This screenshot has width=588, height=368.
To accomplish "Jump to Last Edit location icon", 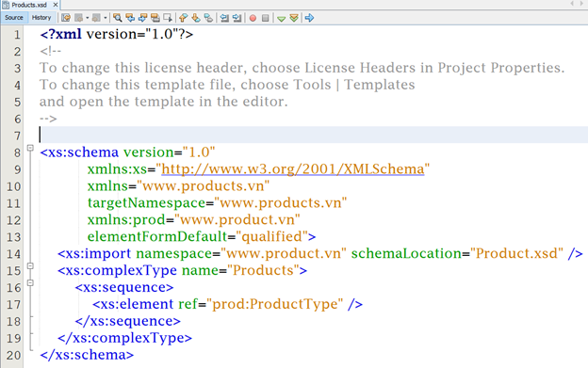I will point(66,18).
